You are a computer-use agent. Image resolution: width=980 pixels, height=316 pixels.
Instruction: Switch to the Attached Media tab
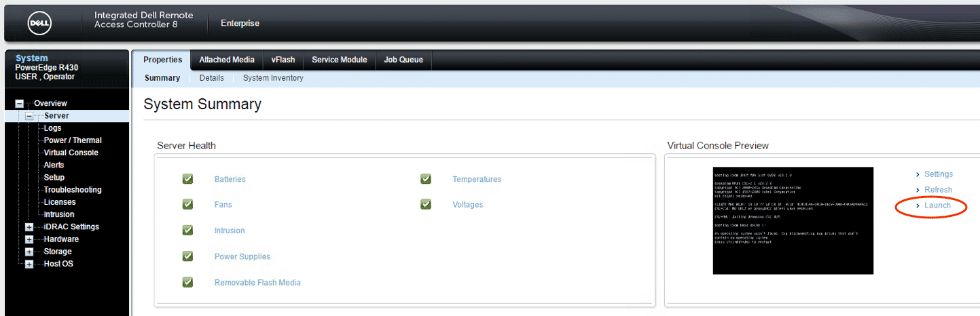pyautogui.click(x=227, y=60)
